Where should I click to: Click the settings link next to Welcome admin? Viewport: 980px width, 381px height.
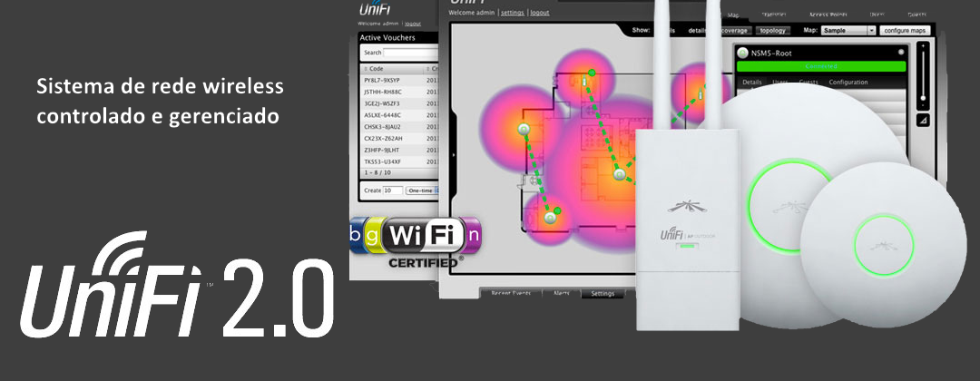click(x=513, y=13)
